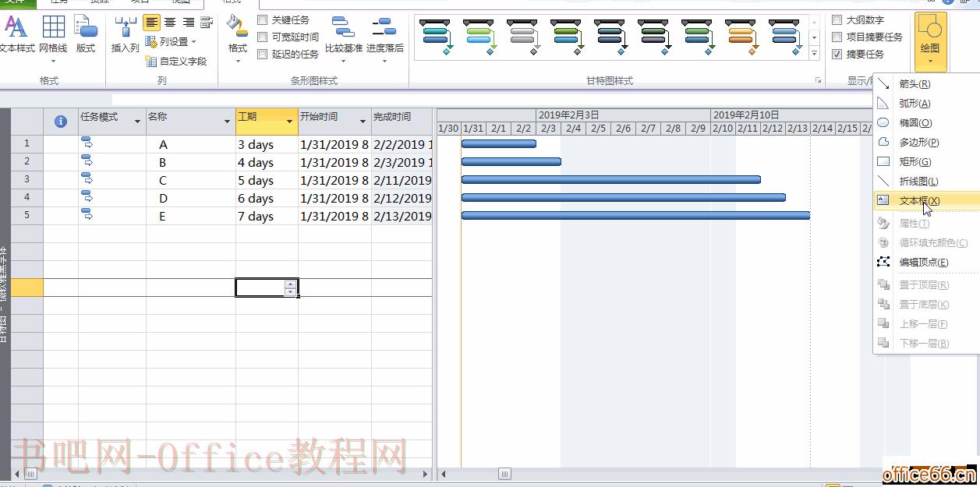Open 自定义字段 custom fields
This screenshot has width=980, height=487.
point(176,61)
